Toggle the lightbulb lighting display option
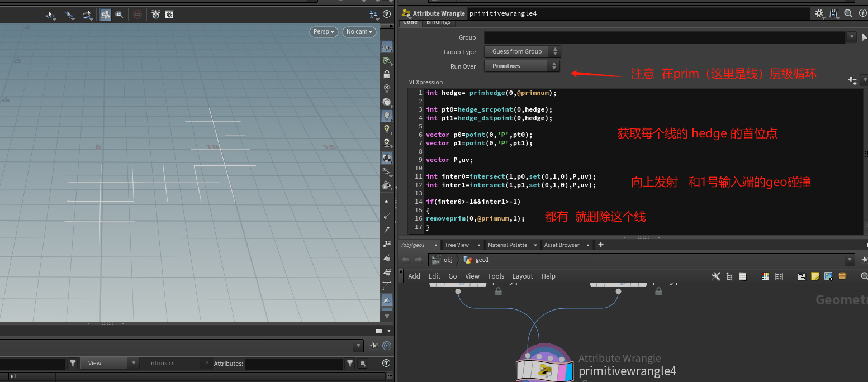Viewport: 868px width, 382px height. (x=386, y=116)
